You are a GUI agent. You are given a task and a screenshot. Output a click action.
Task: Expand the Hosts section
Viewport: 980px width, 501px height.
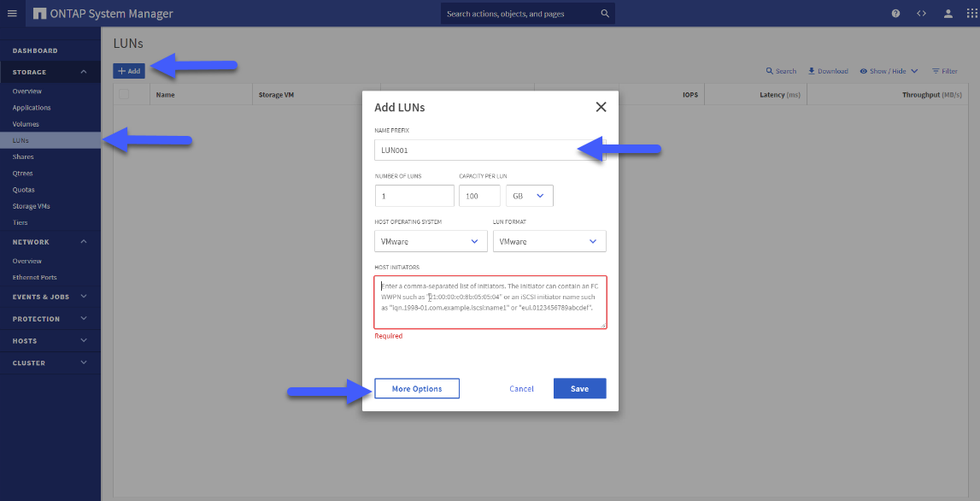(50, 341)
